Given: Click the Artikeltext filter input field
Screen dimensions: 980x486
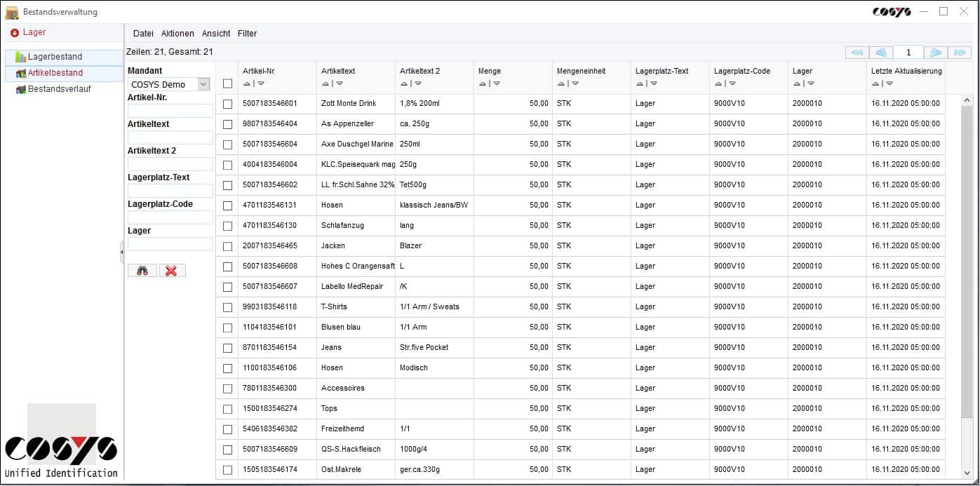Looking at the screenshot, I should tap(170, 137).
